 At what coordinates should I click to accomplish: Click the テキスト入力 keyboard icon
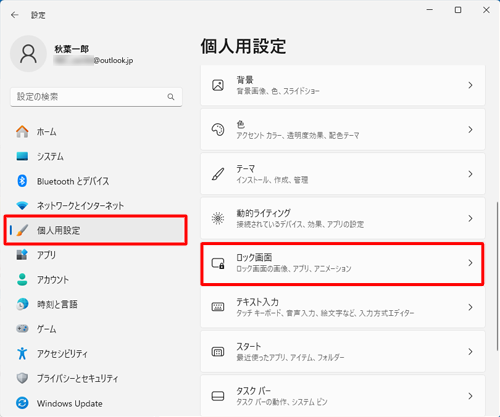218,307
